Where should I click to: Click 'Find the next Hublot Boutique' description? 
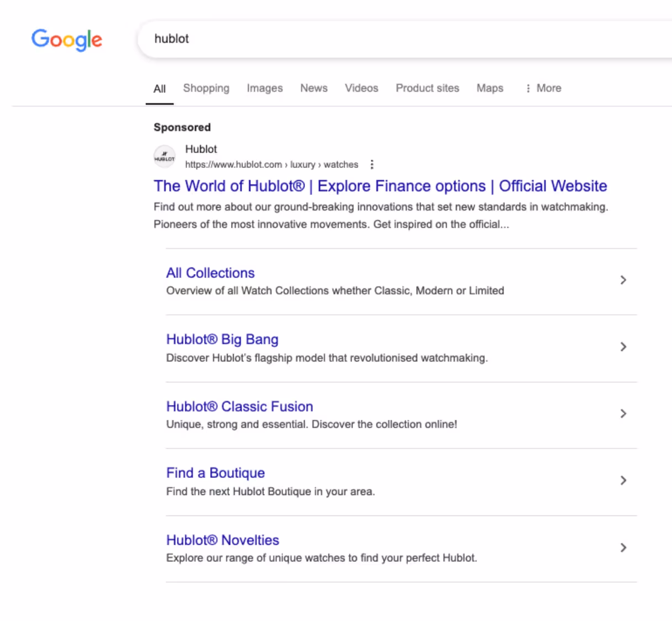point(270,492)
